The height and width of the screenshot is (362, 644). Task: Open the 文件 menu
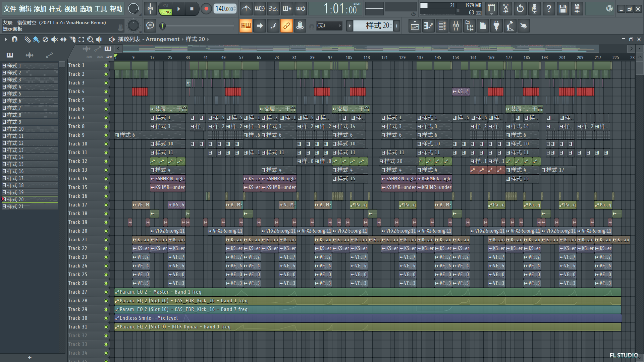pos(10,9)
